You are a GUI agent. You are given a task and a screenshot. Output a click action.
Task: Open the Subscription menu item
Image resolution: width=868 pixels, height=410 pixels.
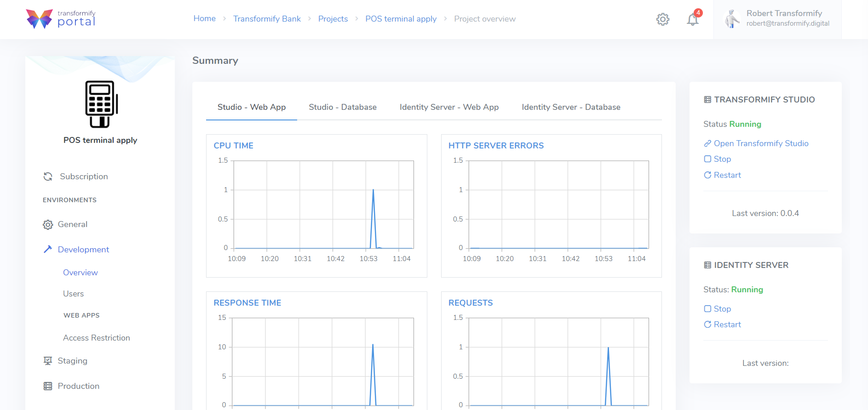coord(84,177)
